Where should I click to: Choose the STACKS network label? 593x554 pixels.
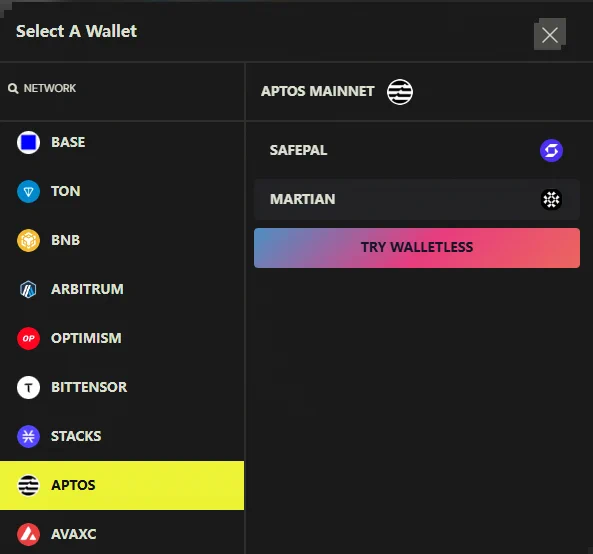[x=76, y=436]
